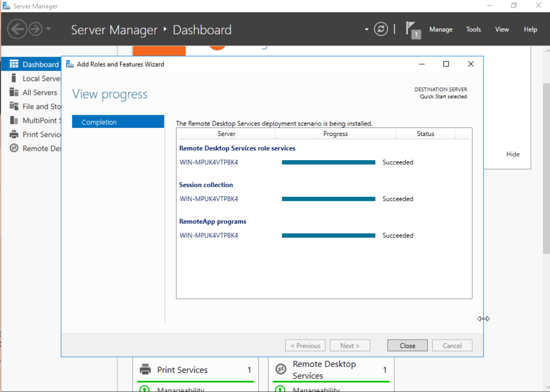Click Succeeded status for Session collection
The width and height of the screenshot is (550, 392).
tap(398, 199)
